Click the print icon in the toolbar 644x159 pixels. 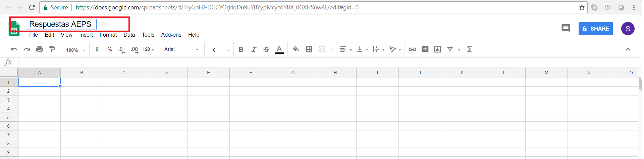tap(40, 49)
